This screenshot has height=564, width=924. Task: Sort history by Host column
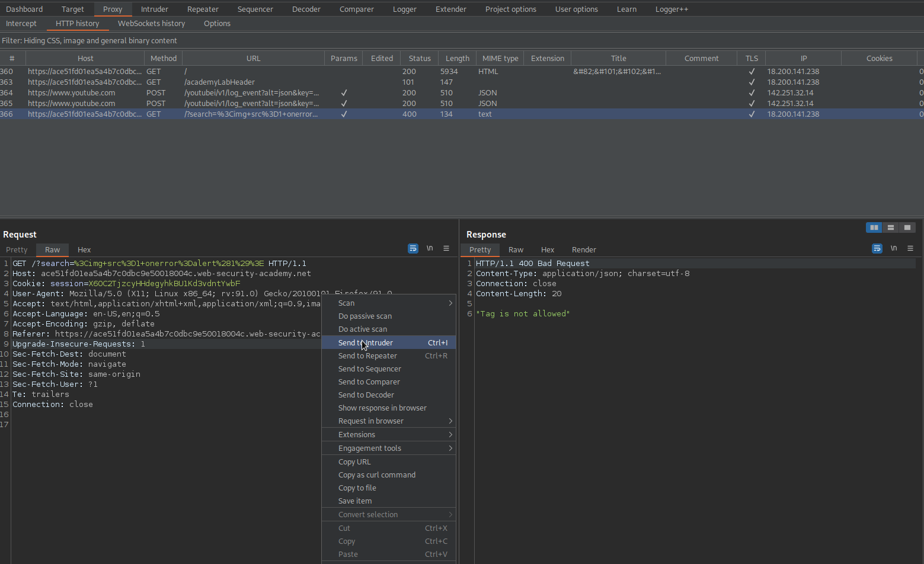(85, 58)
